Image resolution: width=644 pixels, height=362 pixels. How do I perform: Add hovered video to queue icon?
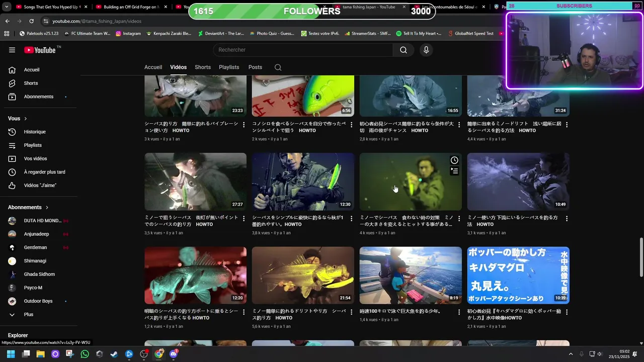coord(454,171)
